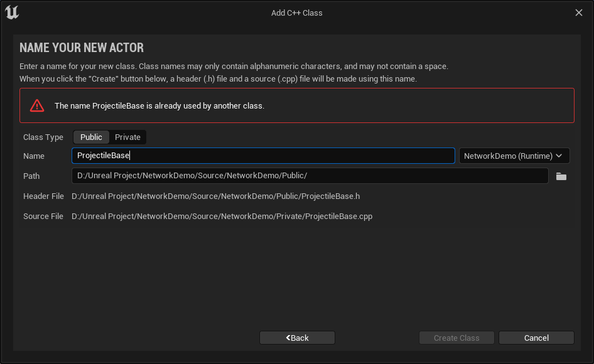Close the Add C++ Class dialog

pyautogui.click(x=579, y=13)
